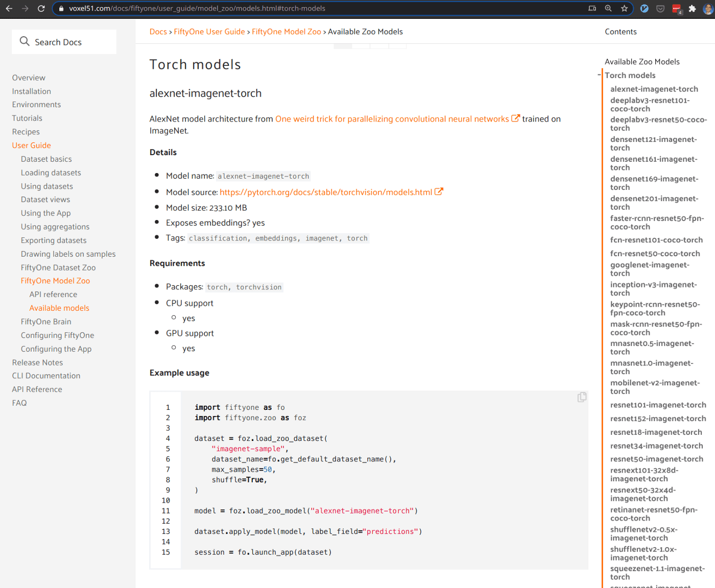
Task: Open Using the App page
Action: (46, 213)
